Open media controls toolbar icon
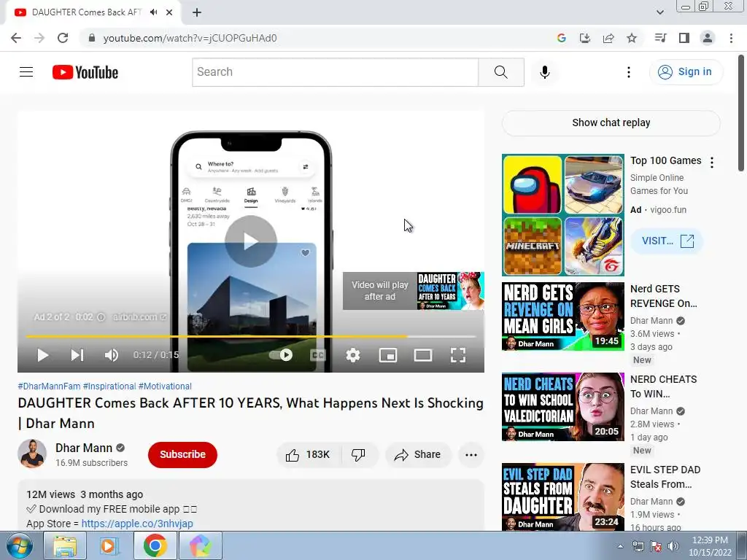 click(660, 38)
